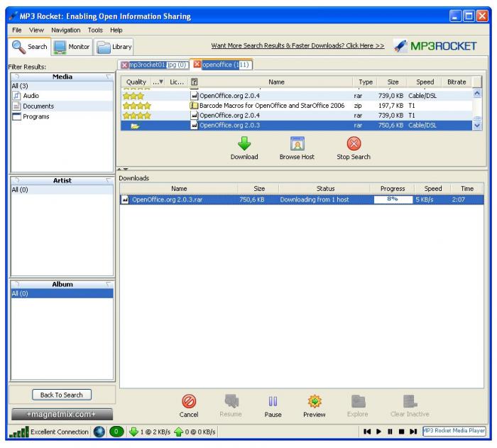497x448 pixels.
Task: Open the Media filter header dropdown
Action: (x=109, y=77)
